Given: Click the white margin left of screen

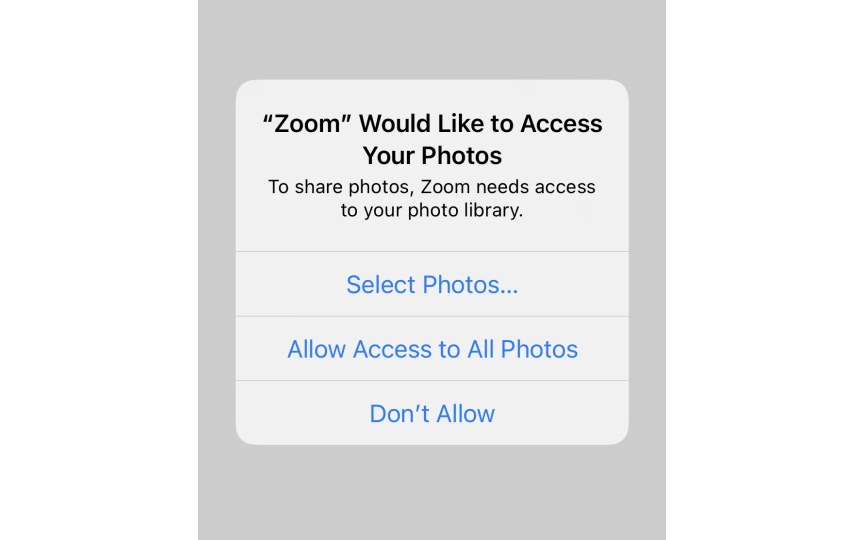Looking at the screenshot, I should 99,270.
